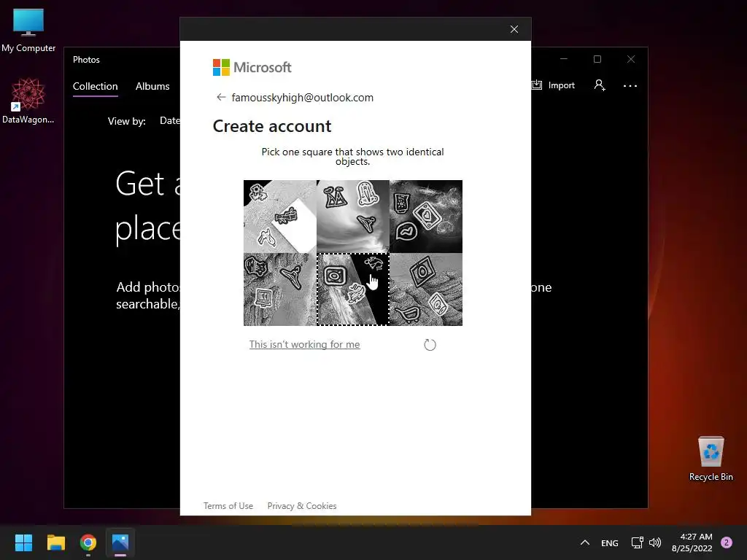The height and width of the screenshot is (560, 747).
Task: Click the ENG language indicator
Action: click(610, 542)
